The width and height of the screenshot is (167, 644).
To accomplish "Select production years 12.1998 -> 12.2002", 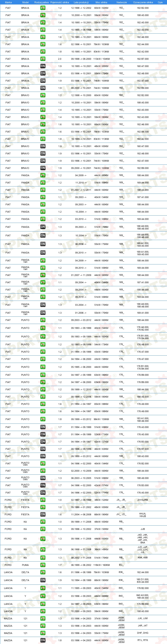I will point(81,8).
